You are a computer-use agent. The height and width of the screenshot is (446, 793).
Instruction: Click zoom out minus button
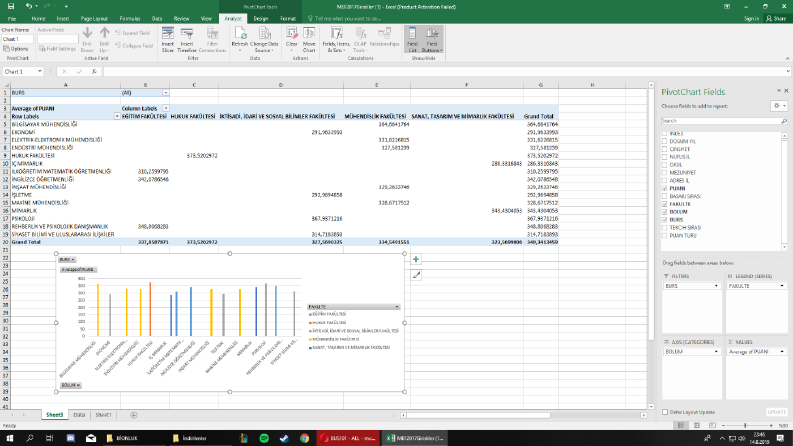[x=723, y=426]
